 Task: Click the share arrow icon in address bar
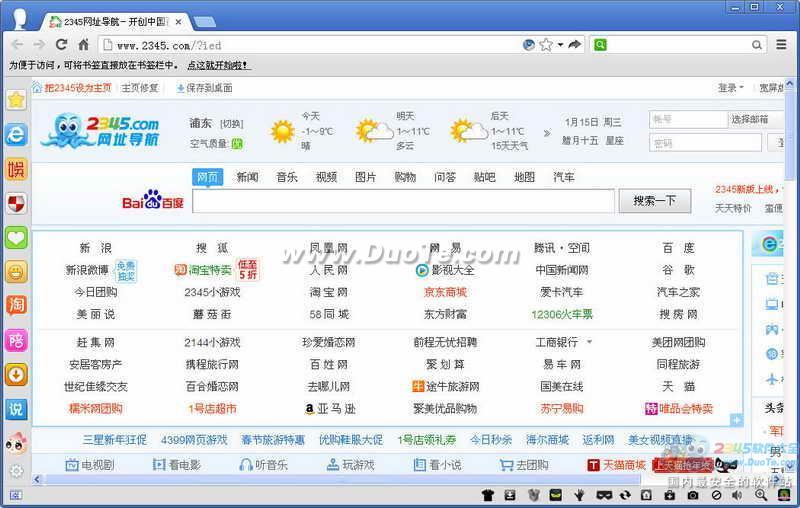[x=574, y=45]
